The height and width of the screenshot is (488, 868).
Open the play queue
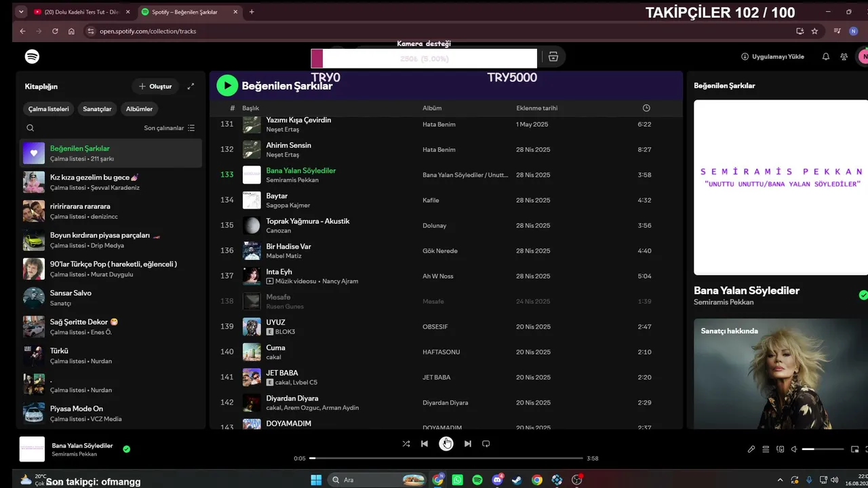click(x=766, y=449)
